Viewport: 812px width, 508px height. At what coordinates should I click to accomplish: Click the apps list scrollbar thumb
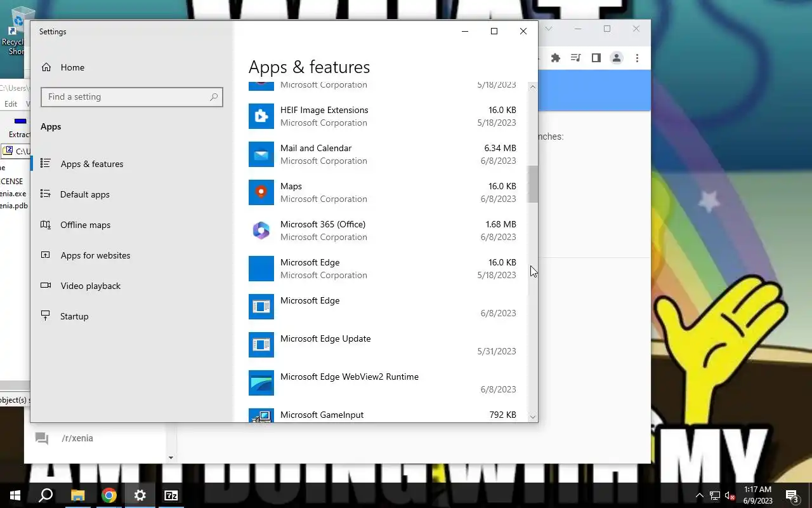pyautogui.click(x=533, y=184)
